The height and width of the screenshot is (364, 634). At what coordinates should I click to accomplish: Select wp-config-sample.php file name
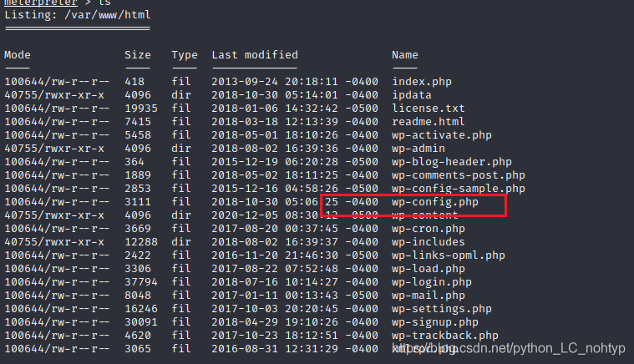tap(459, 189)
